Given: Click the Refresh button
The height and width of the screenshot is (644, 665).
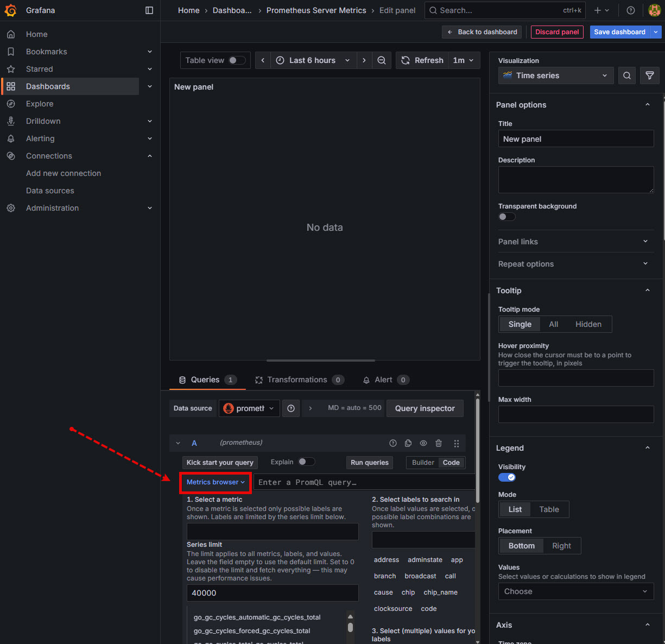Looking at the screenshot, I should click(x=422, y=60).
